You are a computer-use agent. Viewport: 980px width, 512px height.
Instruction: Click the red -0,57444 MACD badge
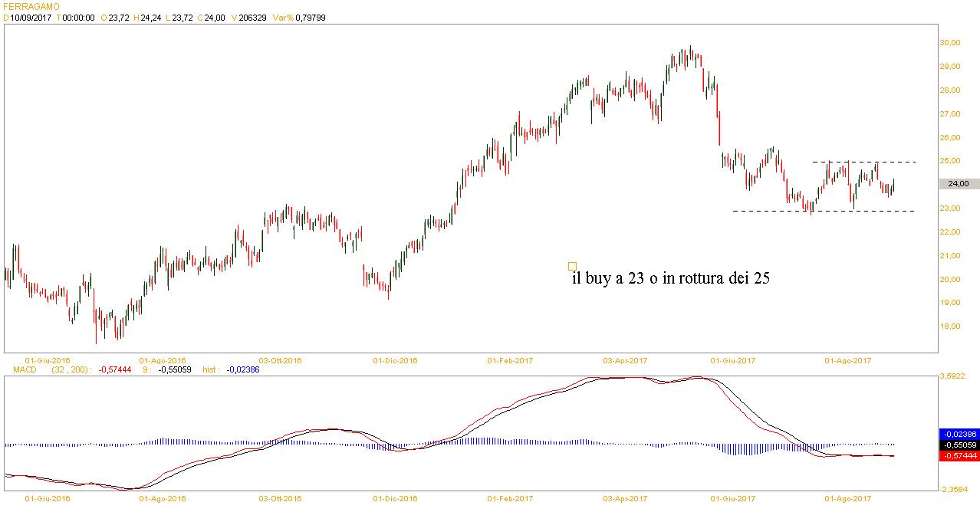click(x=959, y=455)
